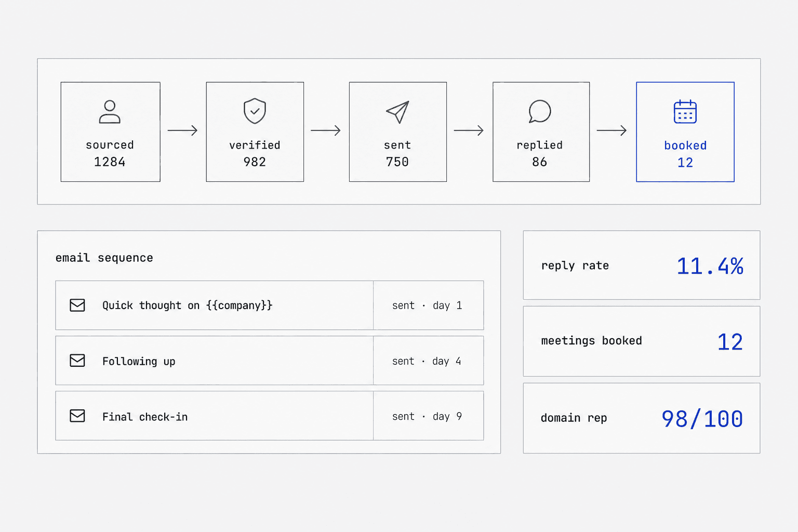This screenshot has height=532, width=798.
Task: Select the 98/100 domain rep value
Action: [702, 419]
